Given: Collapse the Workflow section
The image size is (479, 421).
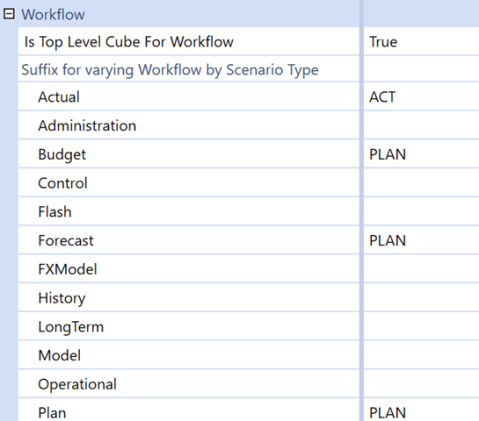Looking at the screenshot, I should [x=9, y=14].
